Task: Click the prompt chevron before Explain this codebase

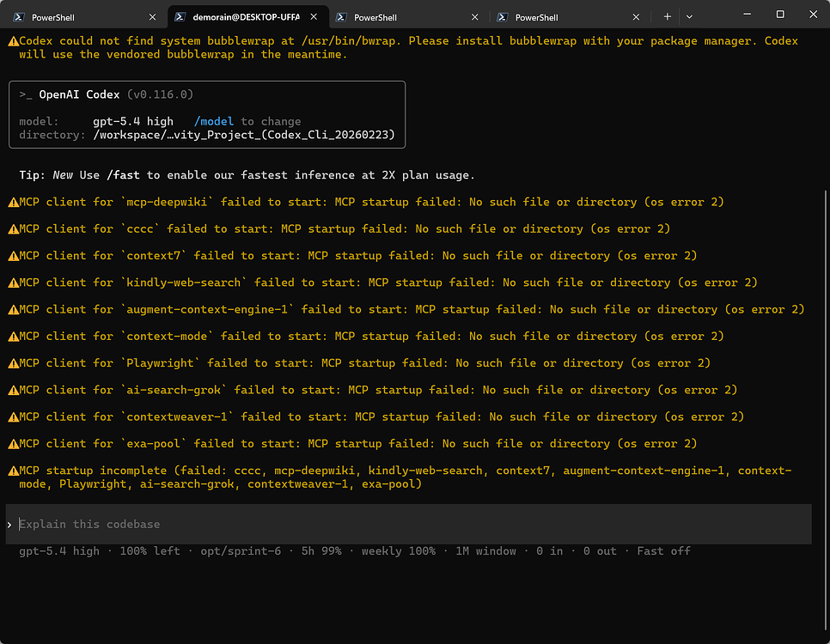Action: (9, 525)
